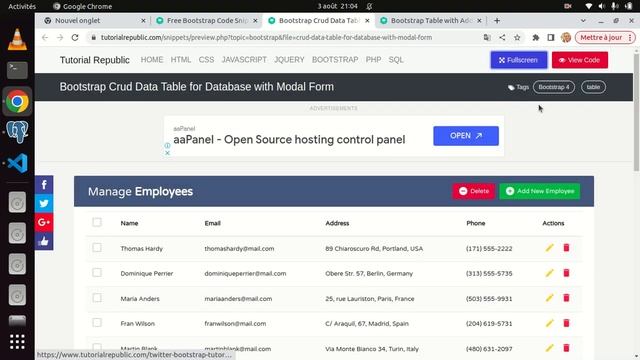
Task: Expand the Chrome tab search dropdown
Action: tap(583, 20)
